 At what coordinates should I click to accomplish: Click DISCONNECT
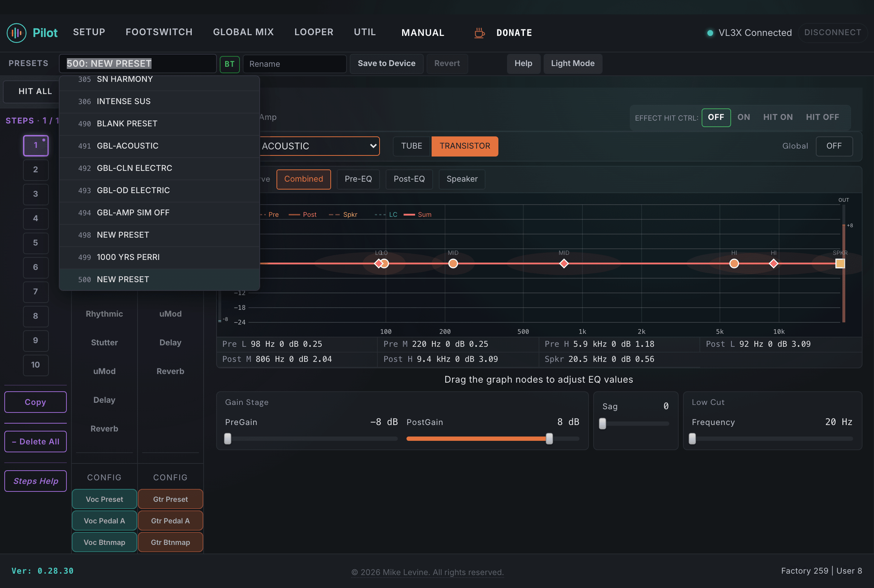832,33
